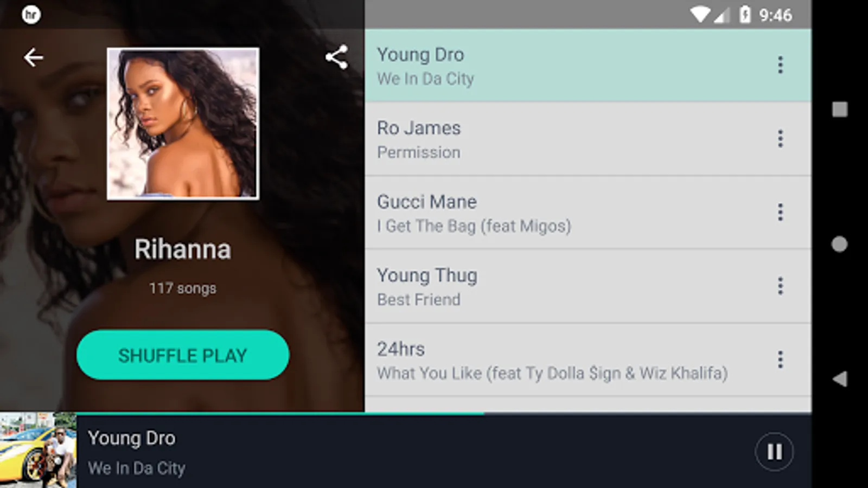
Task: Open now playing bar Young Dro title
Action: click(x=132, y=438)
